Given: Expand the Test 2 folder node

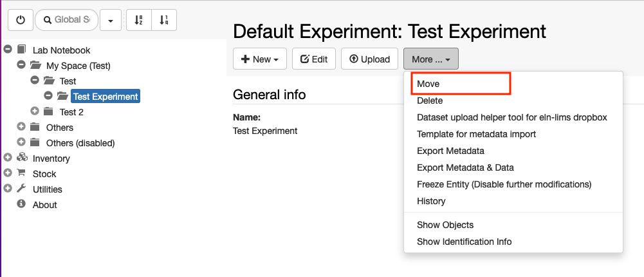Looking at the screenshot, I should 35,111.
